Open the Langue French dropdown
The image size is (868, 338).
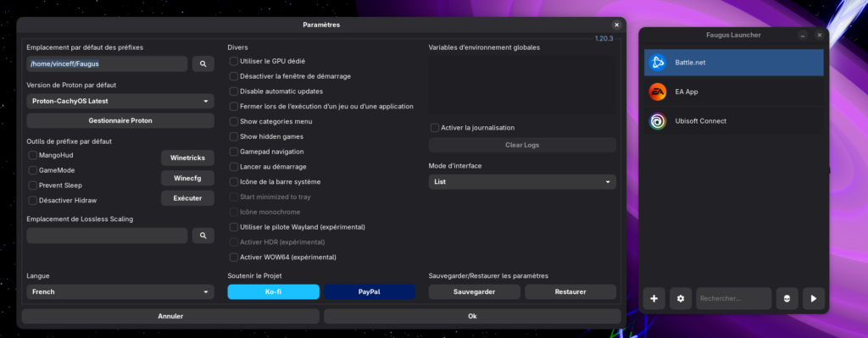point(120,292)
